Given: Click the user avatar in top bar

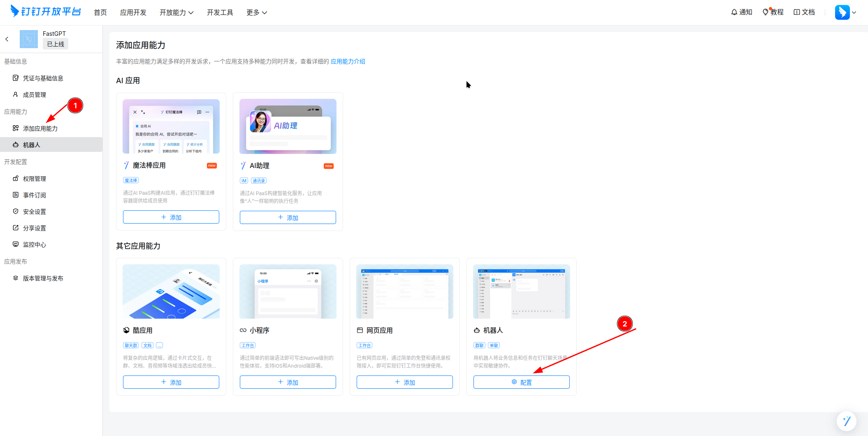Looking at the screenshot, I should pyautogui.click(x=842, y=12).
